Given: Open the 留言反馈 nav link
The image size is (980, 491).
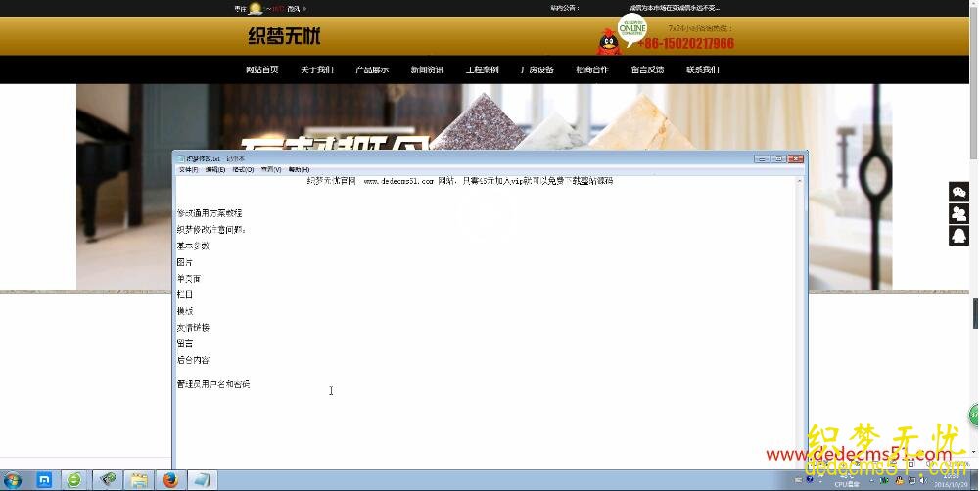Looking at the screenshot, I should pyautogui.click(x=647, y=70).
